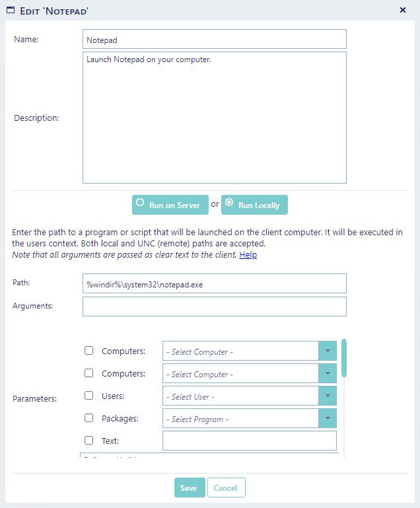The height and width of the screenshot is (508, 420).
Task: Tick the Users parameter checkbox
Action: [89, 396]
